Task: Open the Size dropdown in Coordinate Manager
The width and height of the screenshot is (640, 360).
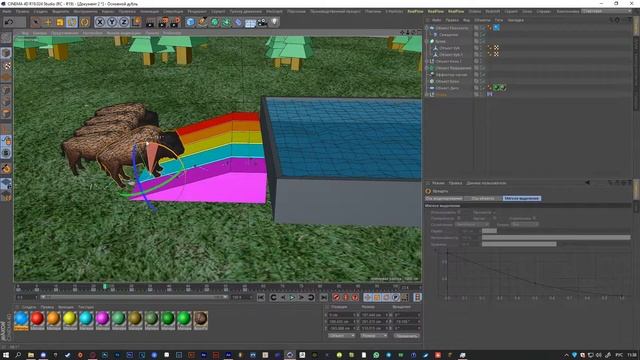Action: (x=374, y=336)
